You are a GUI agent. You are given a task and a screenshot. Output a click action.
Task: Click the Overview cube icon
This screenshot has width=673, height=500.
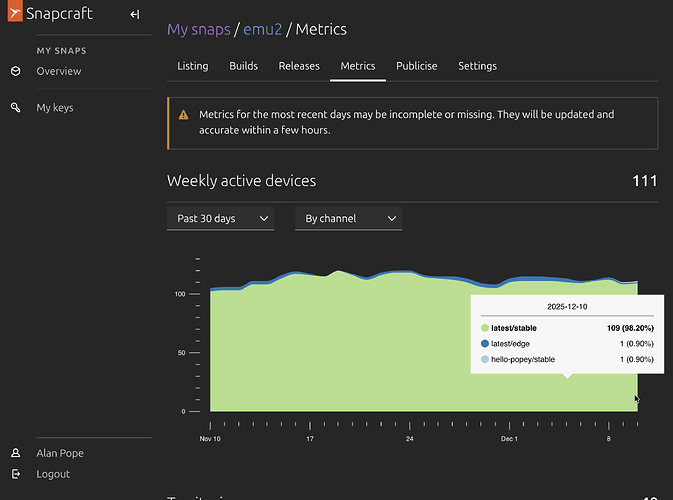point(15,71)
